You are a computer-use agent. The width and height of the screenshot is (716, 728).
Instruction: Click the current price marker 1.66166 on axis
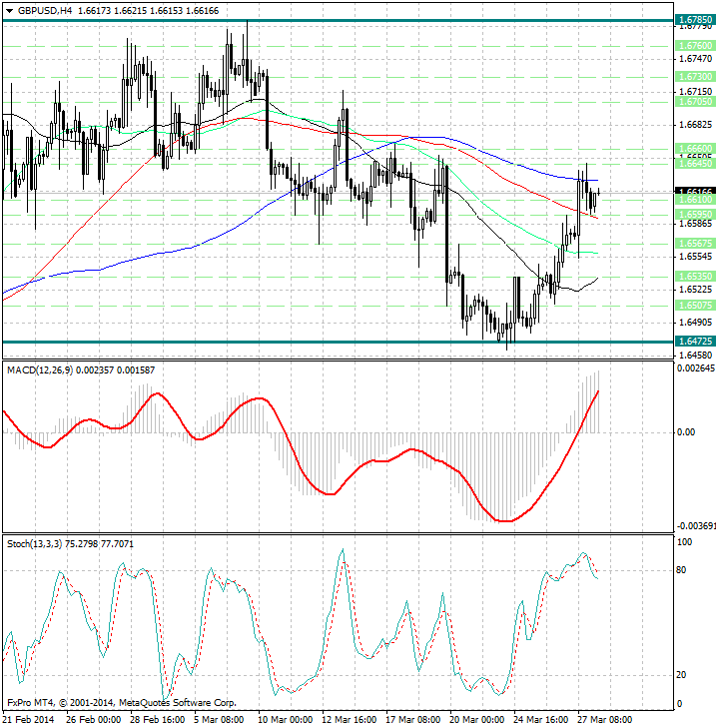coord(695,191)
